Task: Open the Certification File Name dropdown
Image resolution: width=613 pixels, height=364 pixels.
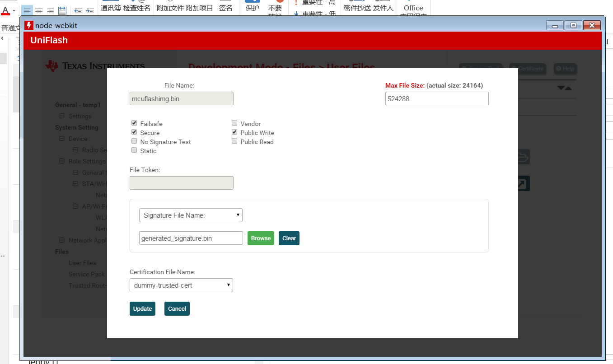Action: click(x=181, y=285)
